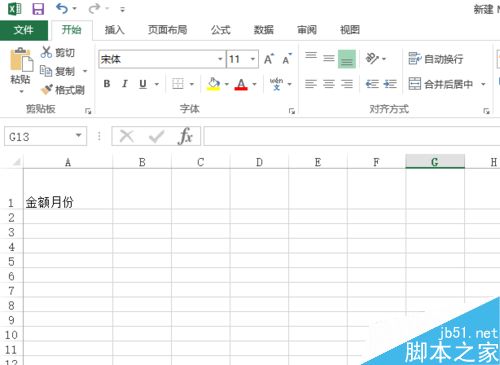The height and width of the screenshot is (365, 500).
Task: Toggle 自动换行 wrap text
Action: click(x=436, y=59)
